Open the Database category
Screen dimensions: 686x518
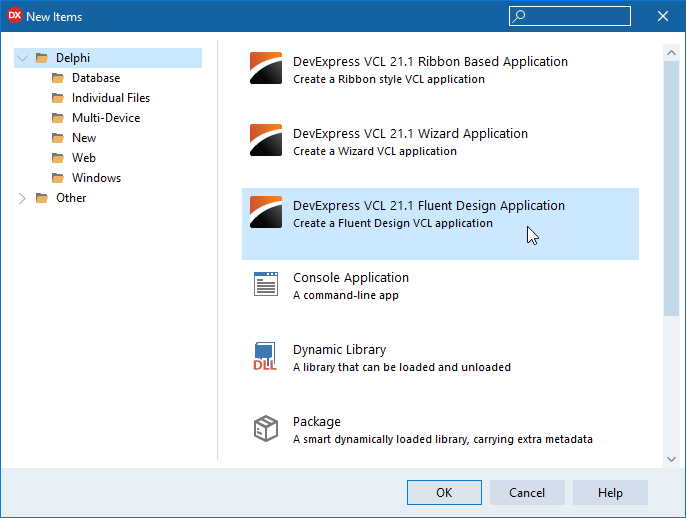point(96,78)
